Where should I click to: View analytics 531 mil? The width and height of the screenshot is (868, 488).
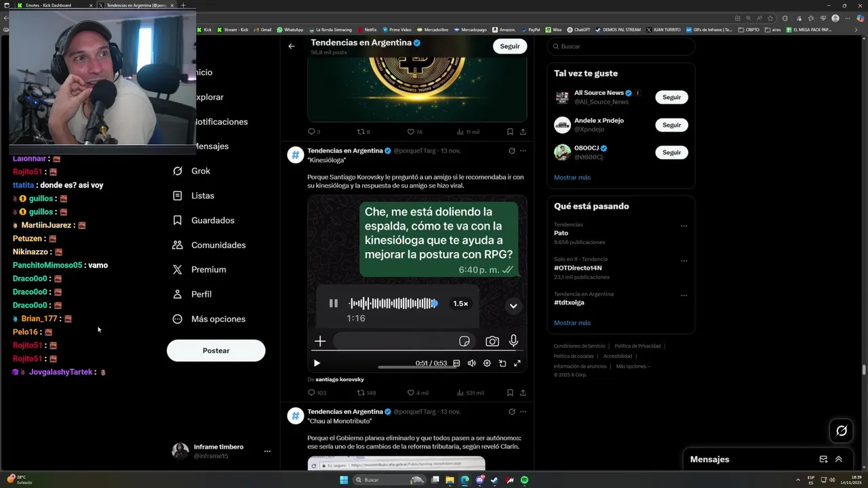tap(471, 392)
